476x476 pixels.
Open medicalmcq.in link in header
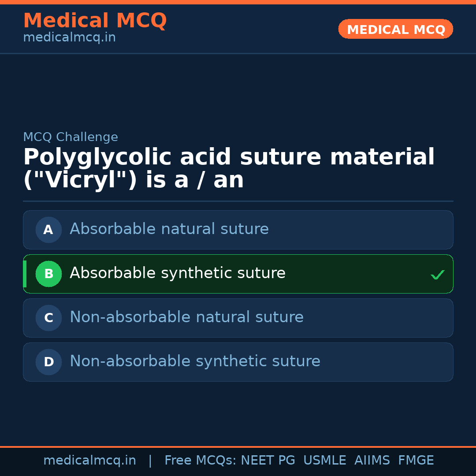coord(69,38)
